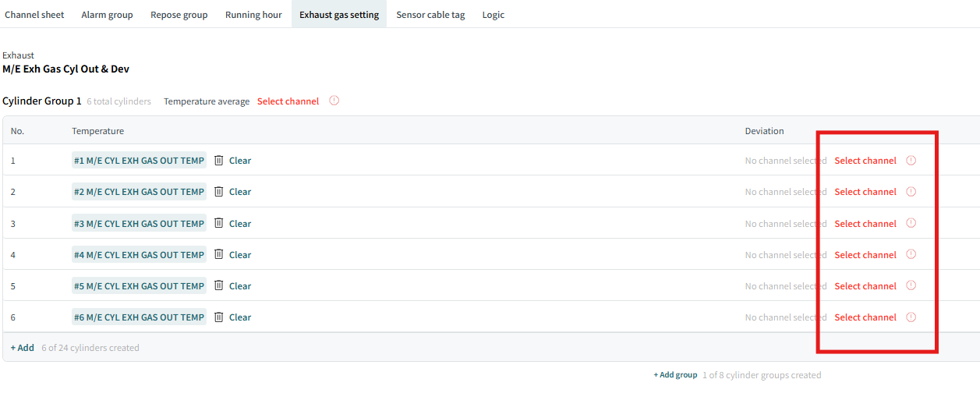Clear the #3 M/E CYL EXH GAS OUT TEMP channel
Viewport: 980px width, 411px height.
click(x=240, y=224)
